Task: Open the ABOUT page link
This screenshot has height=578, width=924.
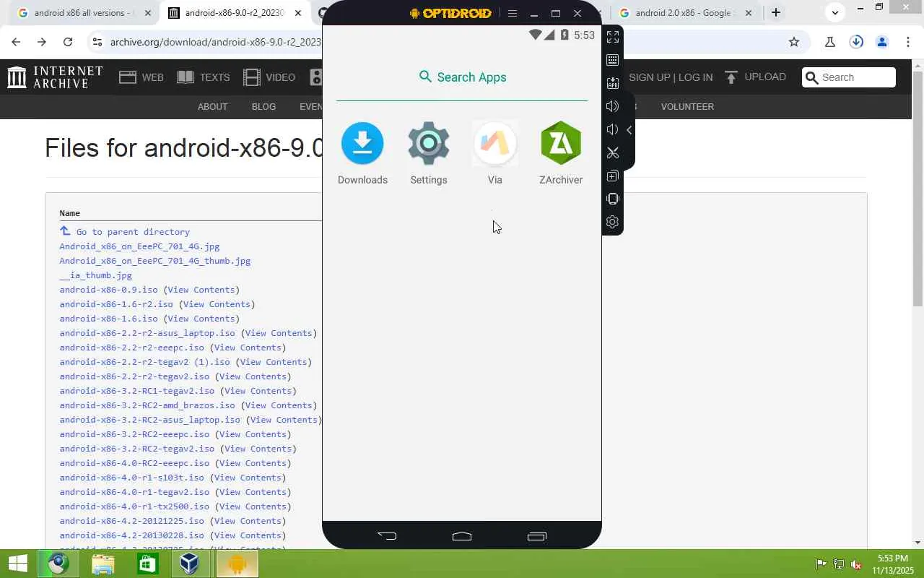Action: tap(212, 106)
